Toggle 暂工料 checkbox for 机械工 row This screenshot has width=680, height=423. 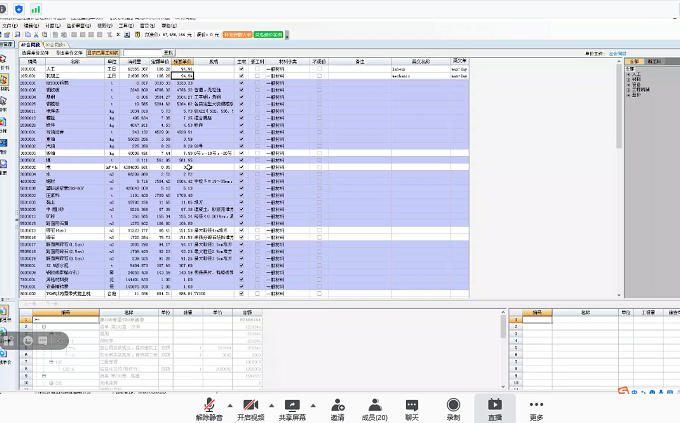[x=258, y=76]
